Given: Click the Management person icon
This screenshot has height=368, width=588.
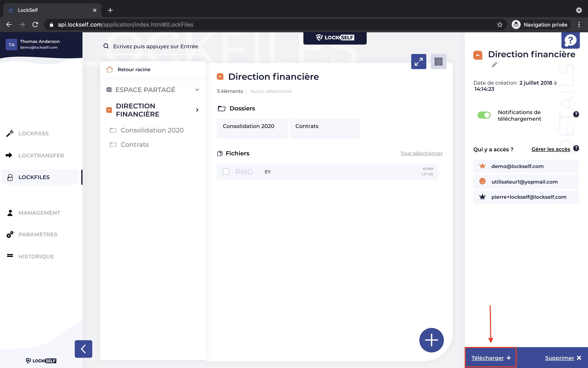Looking at the screenshot, I should coord(10,213).
